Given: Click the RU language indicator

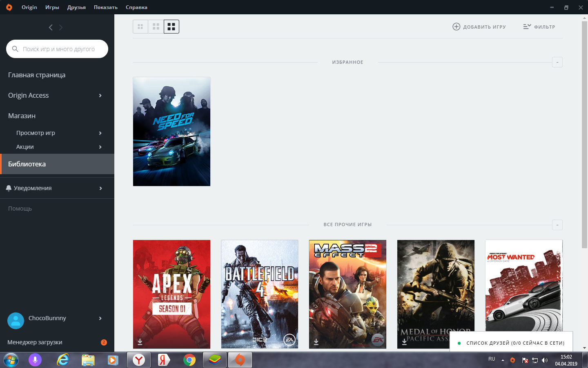Looking at the screenshot, I should pyautogui.click(x=492, y=359).
